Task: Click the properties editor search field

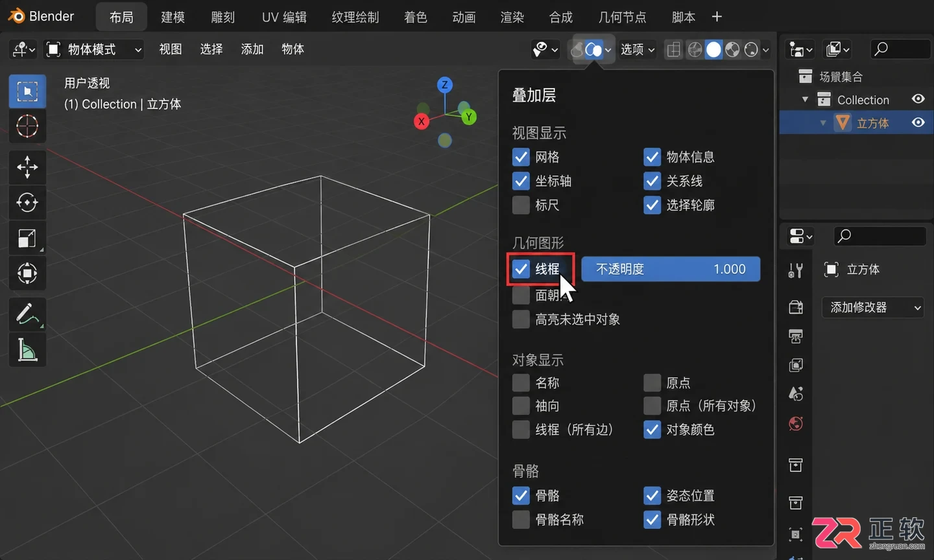Action: pos(879,236)
